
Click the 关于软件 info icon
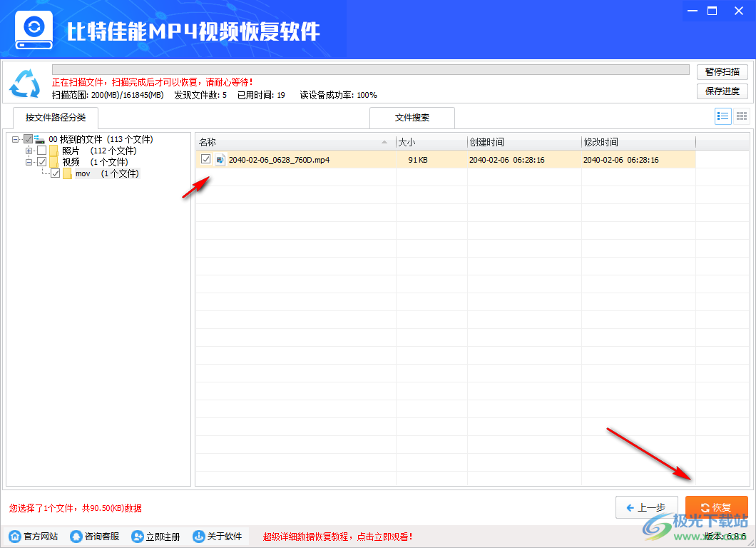(199, 536)
